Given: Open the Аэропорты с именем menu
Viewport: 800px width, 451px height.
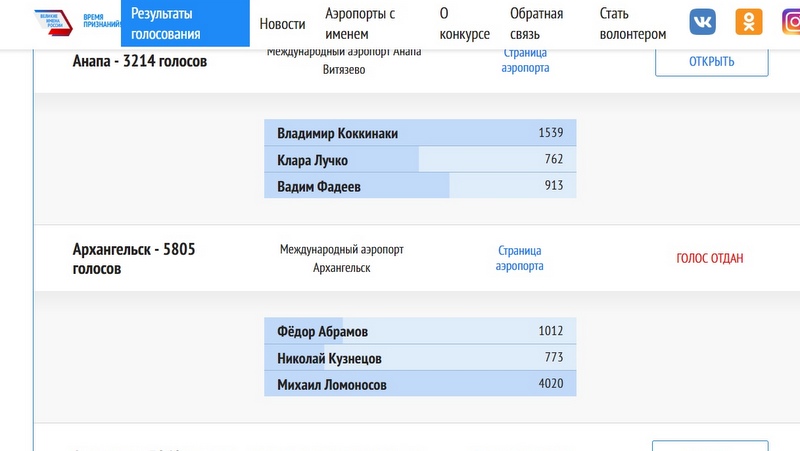Looking at the screenshot, I should (360, 24).
